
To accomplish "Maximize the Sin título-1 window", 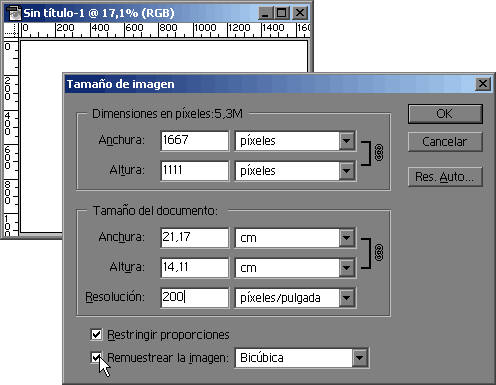I will [282, 13].
